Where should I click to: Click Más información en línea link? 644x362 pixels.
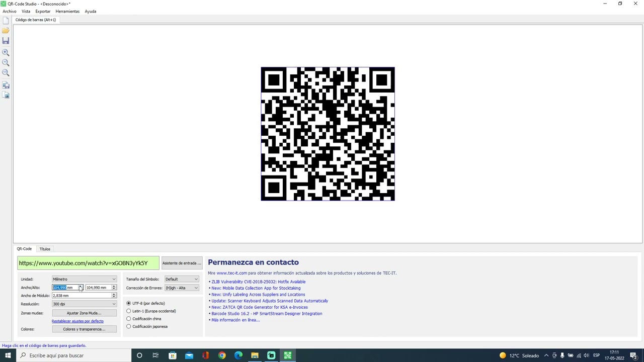[x=235, y=320]
